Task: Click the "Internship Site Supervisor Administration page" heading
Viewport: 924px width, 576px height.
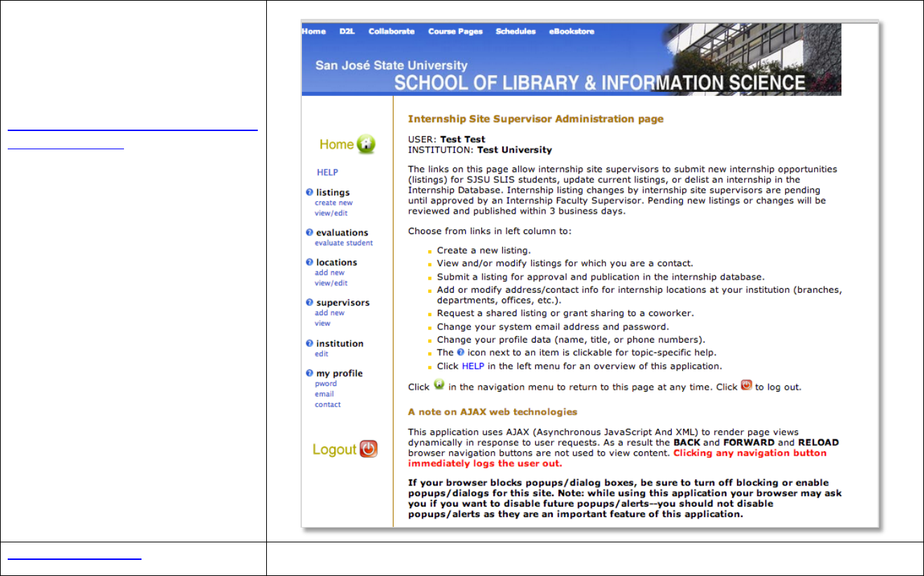Action: pos(536,119)
